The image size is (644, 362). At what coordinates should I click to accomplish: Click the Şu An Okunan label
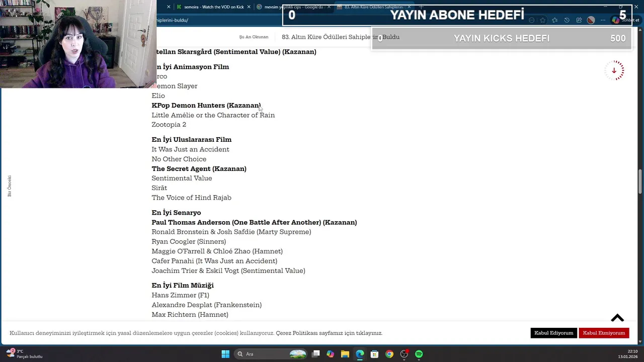tap(254, 37)
